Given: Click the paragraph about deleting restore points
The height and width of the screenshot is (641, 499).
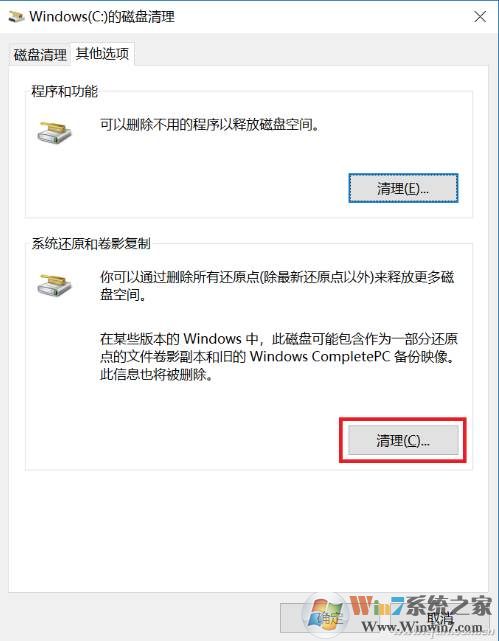Looking at the screenshot, I should pos(277,286).
